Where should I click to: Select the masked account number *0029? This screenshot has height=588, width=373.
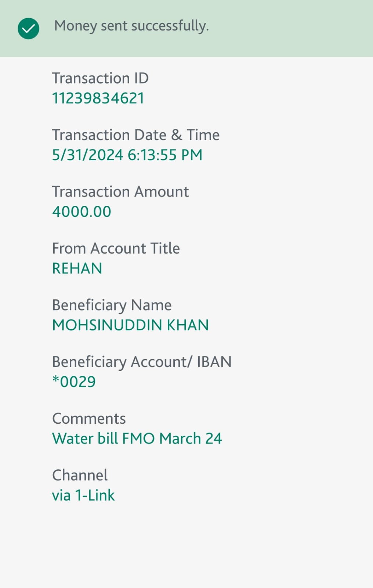74,382
